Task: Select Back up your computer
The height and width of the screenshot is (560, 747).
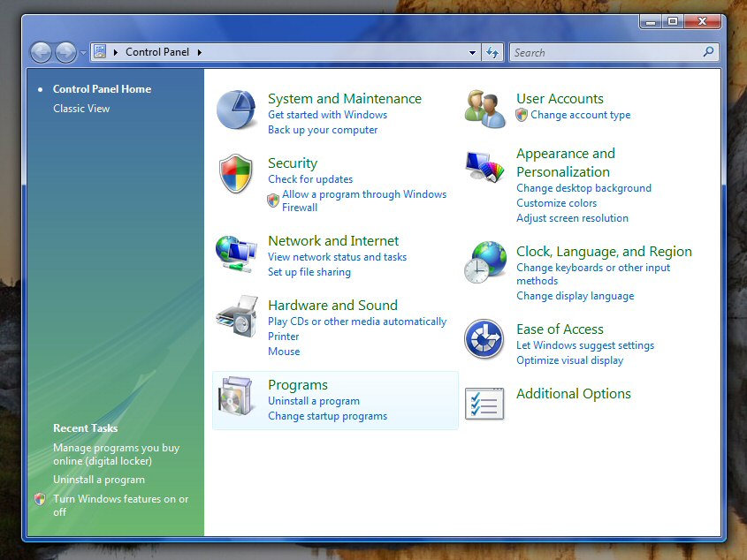Action: click(x=323, y=130)
